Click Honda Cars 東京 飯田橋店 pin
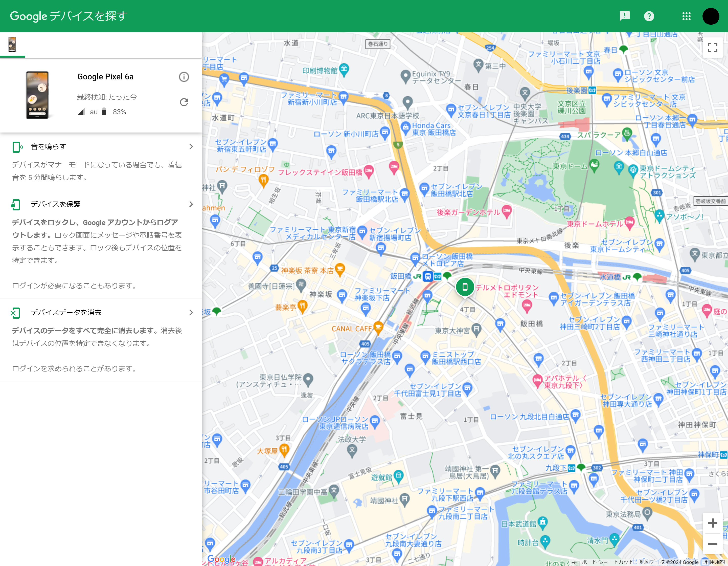The image size is (728, 566). (405, 128)
